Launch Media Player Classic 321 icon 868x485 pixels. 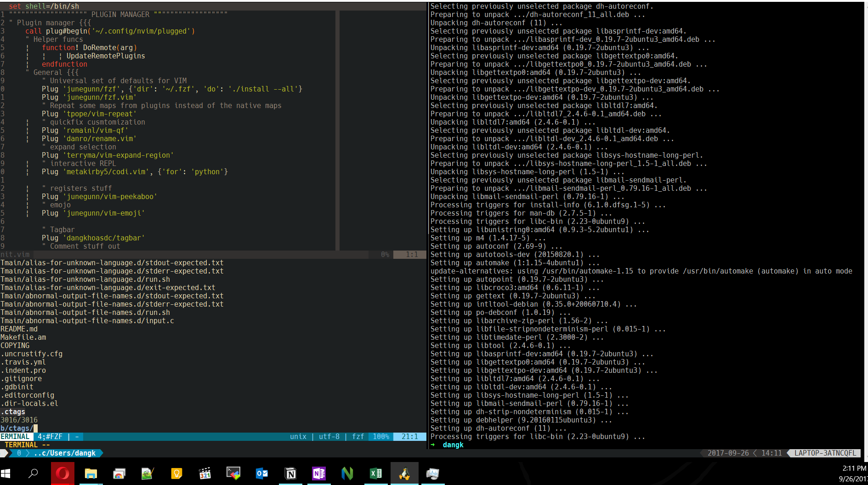coord(205,473)
